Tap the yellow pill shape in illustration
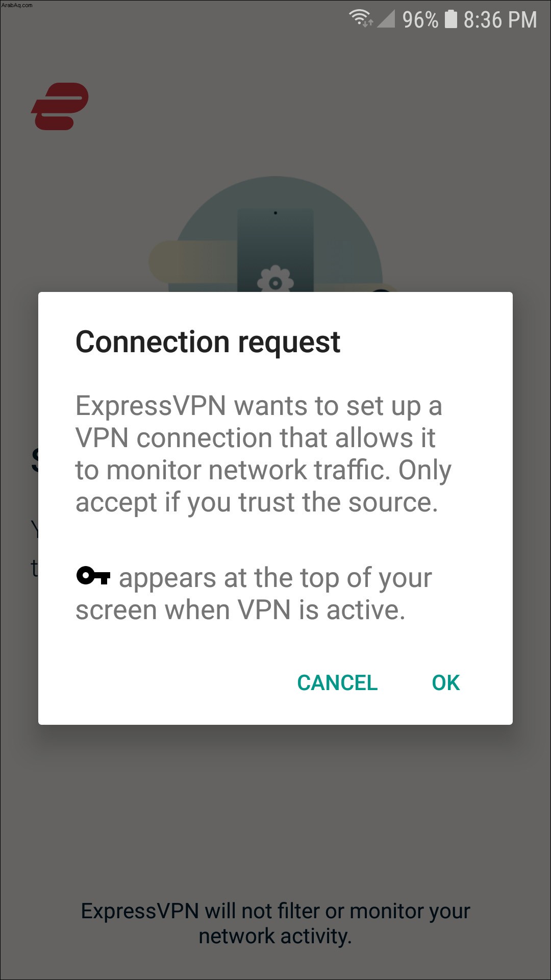The width and height of the screenshot is (551, 980). (193, 261)
